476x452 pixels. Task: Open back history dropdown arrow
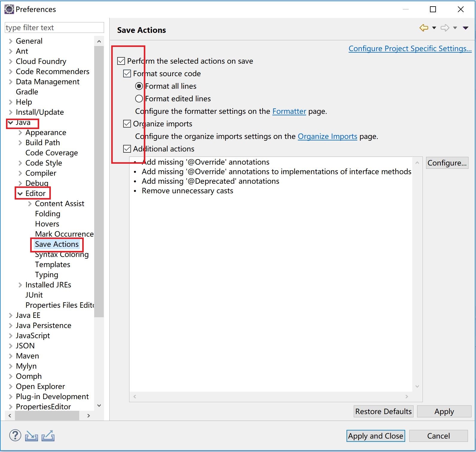click(434, 28)
